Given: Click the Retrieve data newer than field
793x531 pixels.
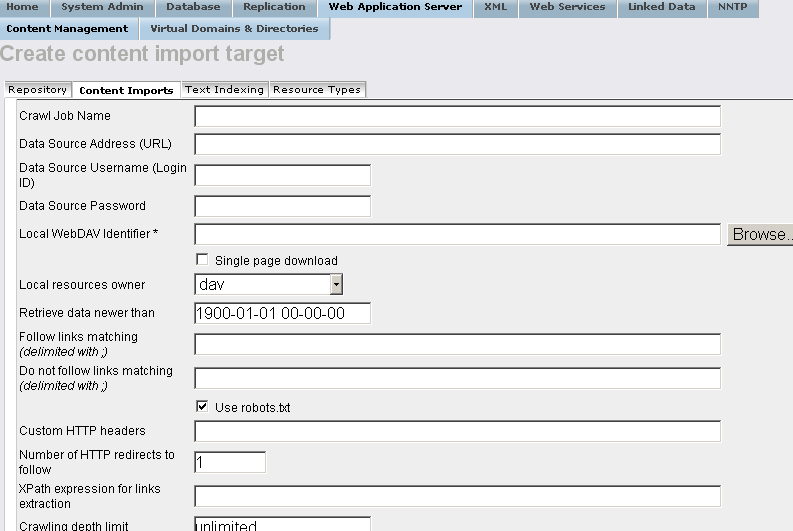Looking at the screenshot, I should coord(282,313).
